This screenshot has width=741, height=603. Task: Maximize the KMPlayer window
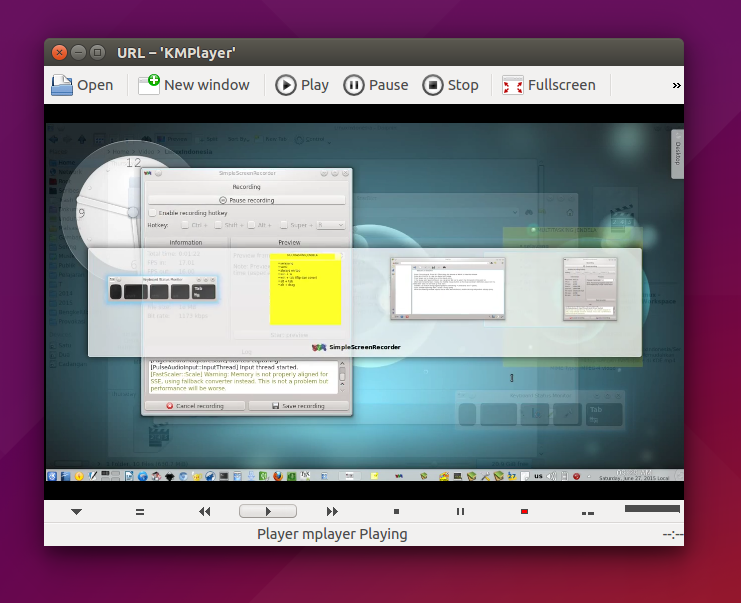[x=97, y=52]
